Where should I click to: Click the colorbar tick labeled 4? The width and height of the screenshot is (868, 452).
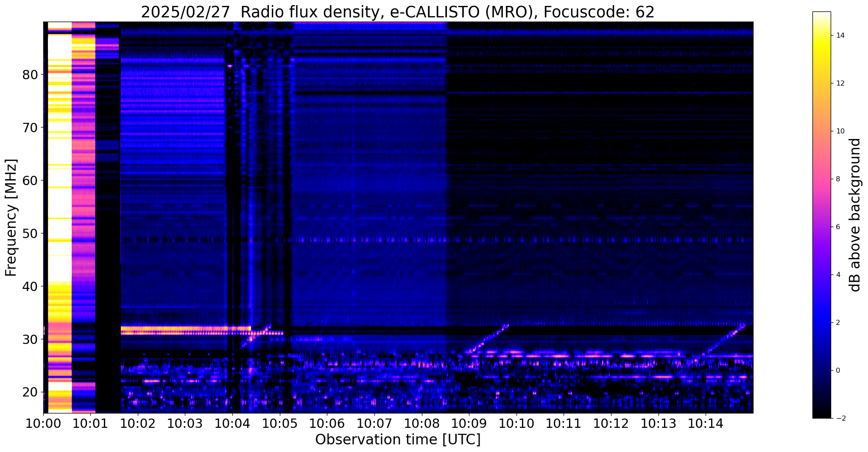coord(837,275)
